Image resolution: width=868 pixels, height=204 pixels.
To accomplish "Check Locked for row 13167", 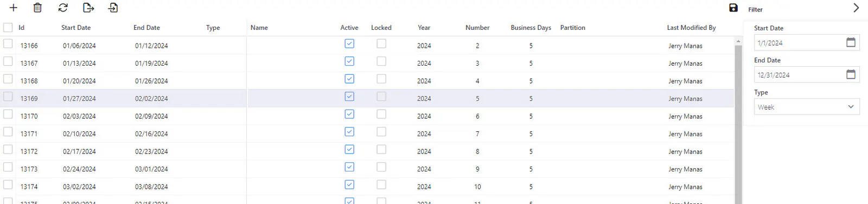I will 381,61.
